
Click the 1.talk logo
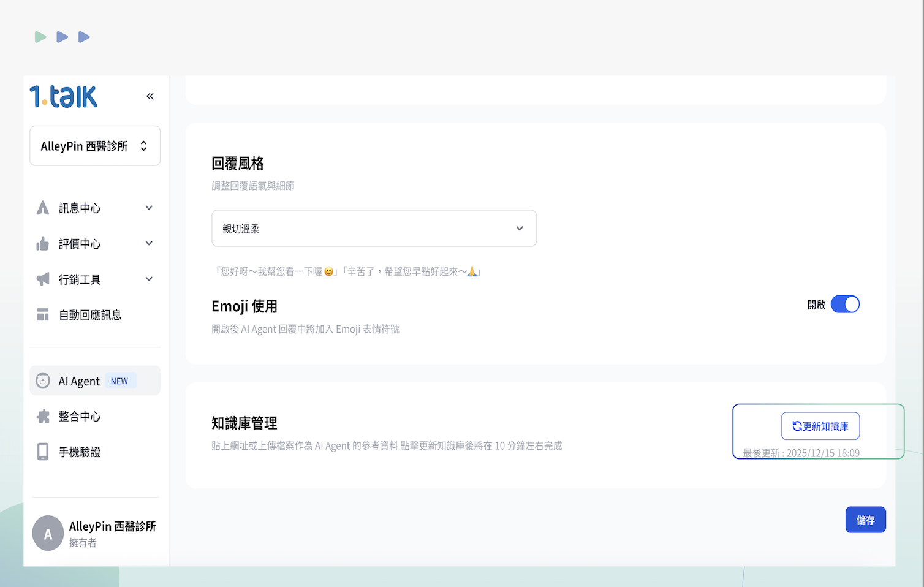click(64, 97)
